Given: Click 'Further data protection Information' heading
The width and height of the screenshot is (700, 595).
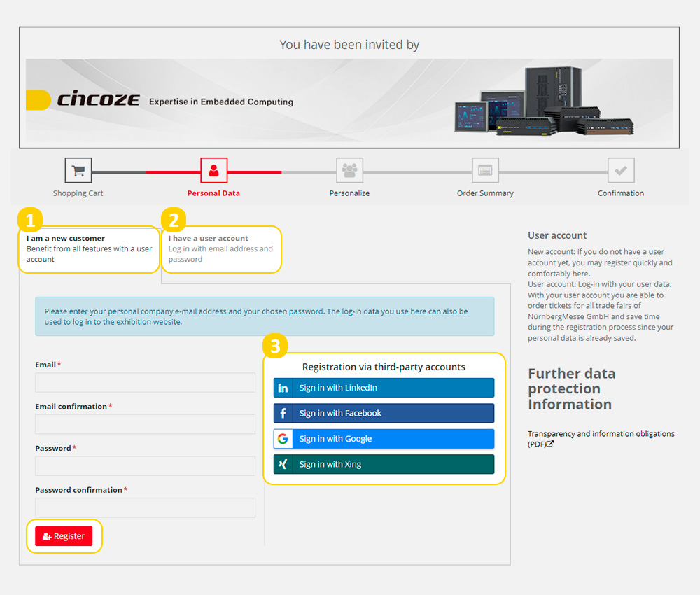Looking at the screenshot, I should (x=572, y=388).
